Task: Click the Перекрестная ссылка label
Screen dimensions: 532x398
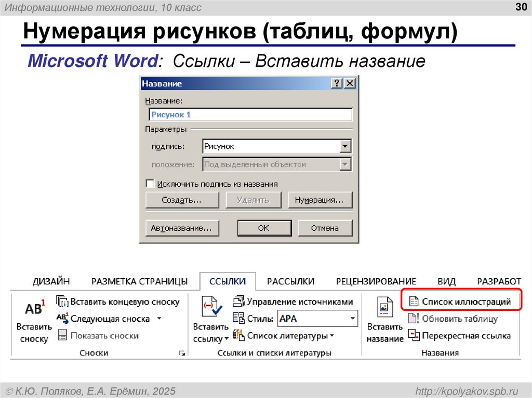Action: (x=466, y=336)
